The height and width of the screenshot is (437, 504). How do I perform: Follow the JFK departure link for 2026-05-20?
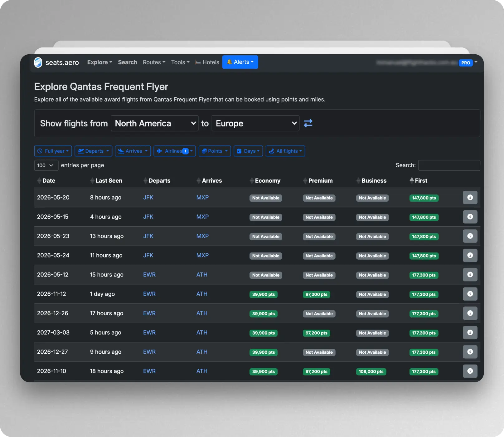[148, 198]
